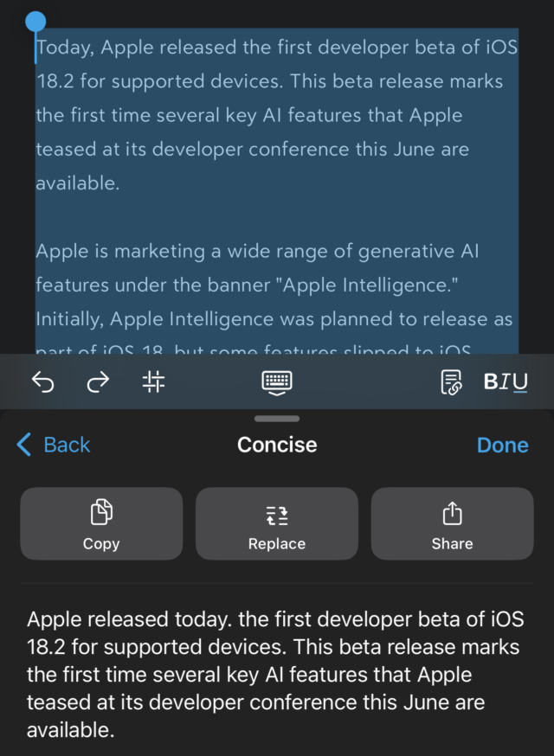Tap the concise summary paragraph
Screen dimensions: 554x756
pyautogui.click(x=277, y=673)
